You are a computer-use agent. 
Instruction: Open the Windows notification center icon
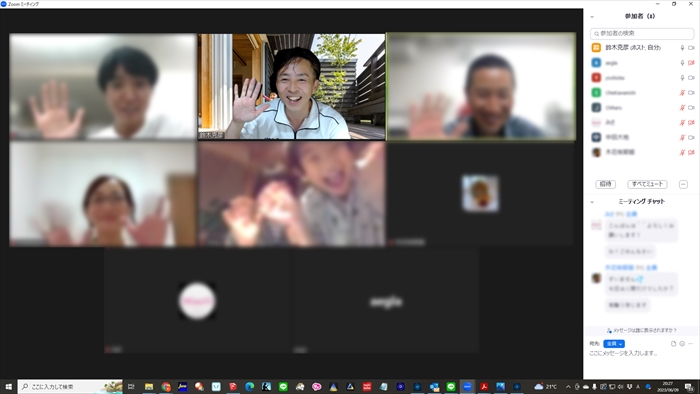[690, 386]
